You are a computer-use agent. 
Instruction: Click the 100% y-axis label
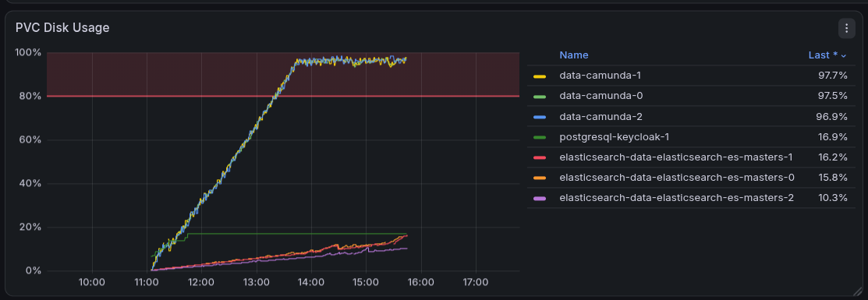pyautogui.click(x=28, y=52)
